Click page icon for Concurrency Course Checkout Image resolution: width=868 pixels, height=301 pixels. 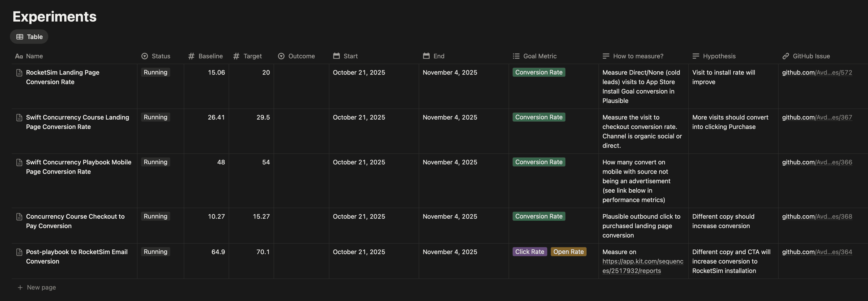19,216
